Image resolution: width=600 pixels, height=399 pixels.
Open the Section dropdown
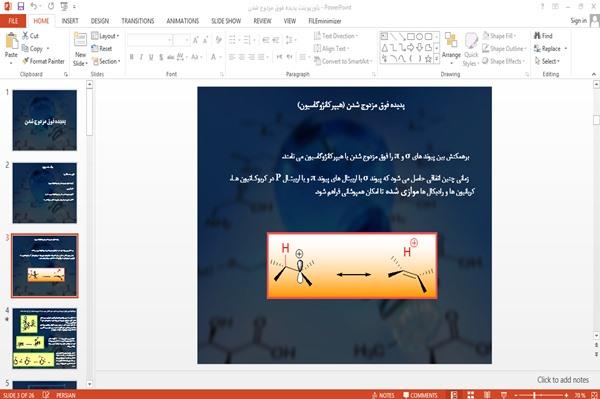click(106, 61)
